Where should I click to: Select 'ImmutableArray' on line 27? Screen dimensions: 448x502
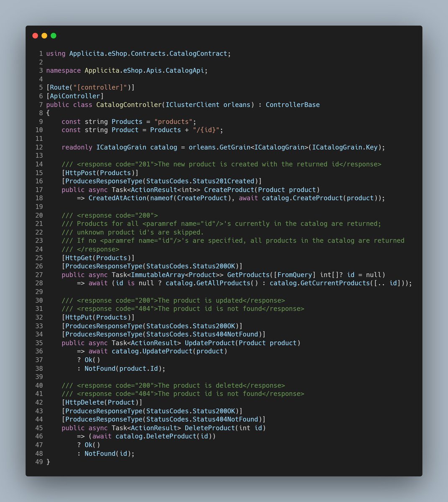pyautogui.click(x=158, y=275)
